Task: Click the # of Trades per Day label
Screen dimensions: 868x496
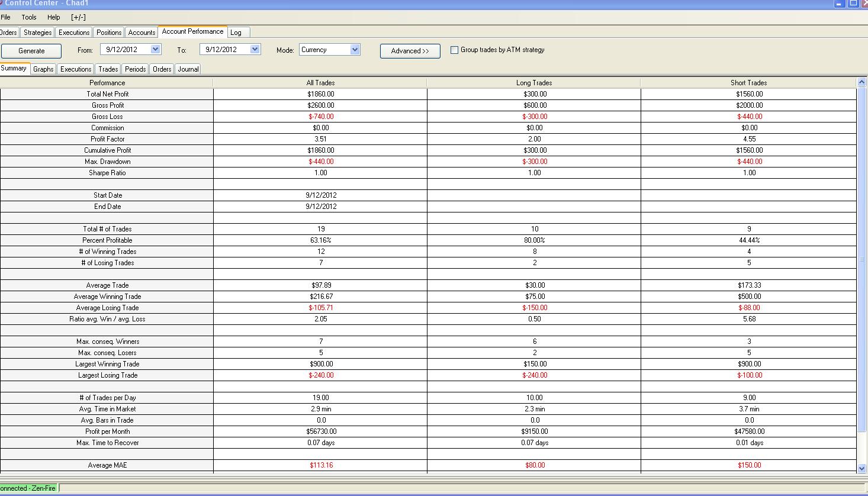Action: (107, 398)
